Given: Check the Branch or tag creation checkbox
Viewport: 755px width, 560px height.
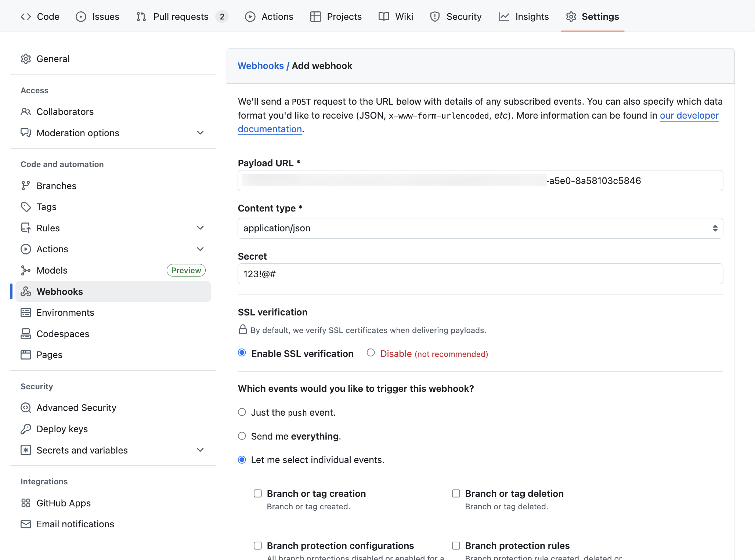Looking at the screenshot, I should (x=257, y=494).
